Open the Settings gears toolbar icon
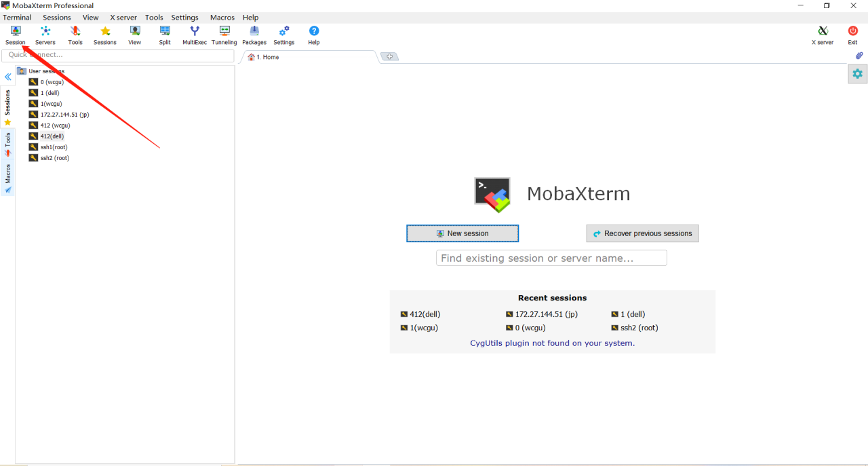The width and height of the screenshot is (868, 466). [284, 35]
